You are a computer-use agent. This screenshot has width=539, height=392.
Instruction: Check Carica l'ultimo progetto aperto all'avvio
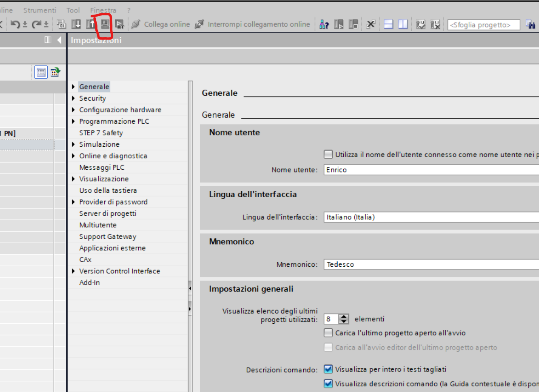coord(328,333)
